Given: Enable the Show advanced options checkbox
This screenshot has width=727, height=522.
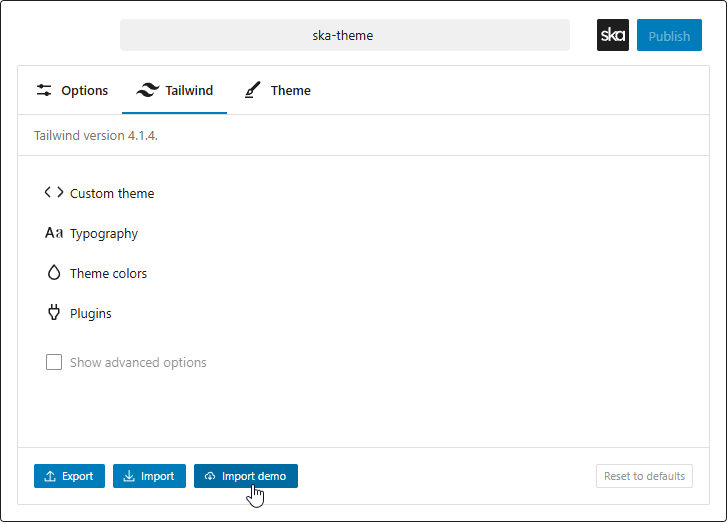Looking at the screenshot, I should tap(54, 362).
